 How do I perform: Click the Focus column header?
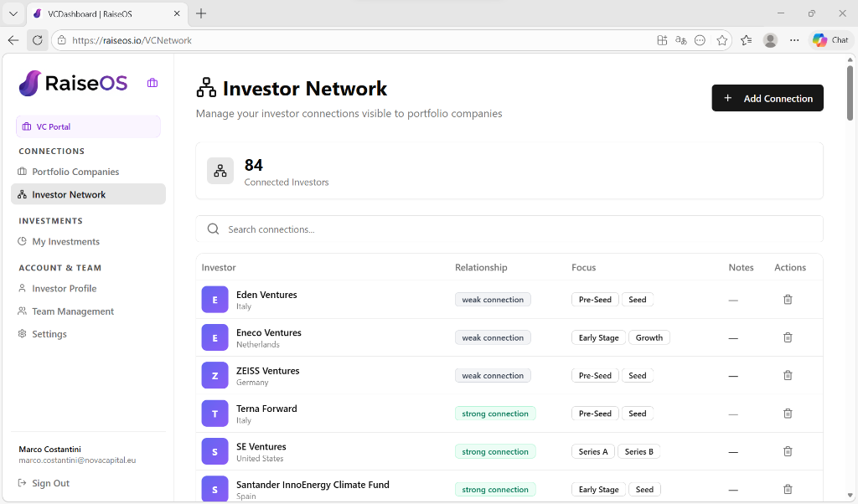pos(583,267)
